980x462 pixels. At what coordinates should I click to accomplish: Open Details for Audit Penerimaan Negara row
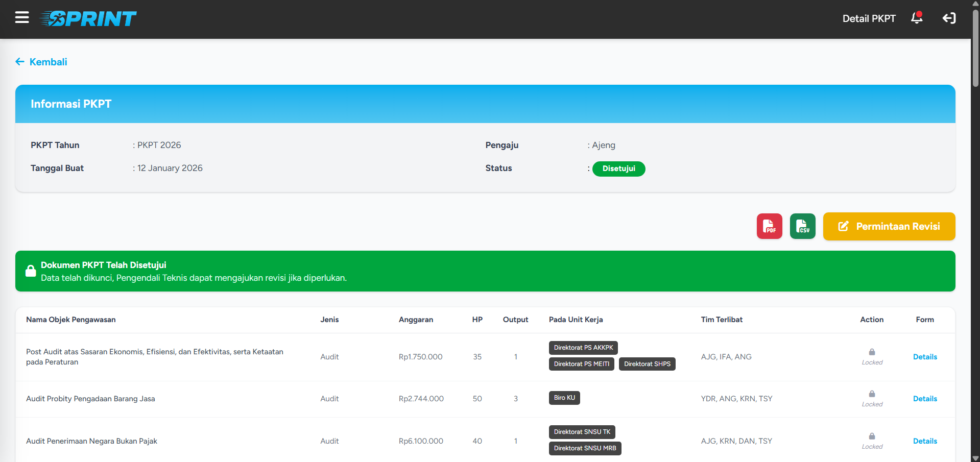coord(925,441)
